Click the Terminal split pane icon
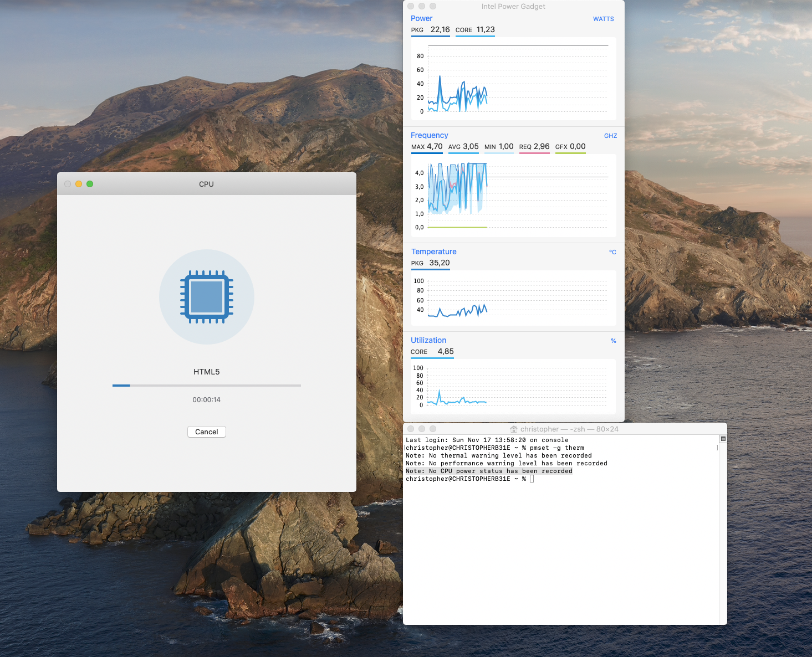812x657 pixels. click(x=723, y=439)
